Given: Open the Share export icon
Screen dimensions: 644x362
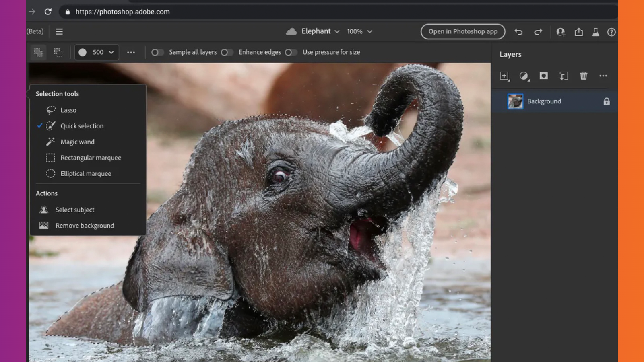Looking at the screenshot, I should click(x=579, y=31).
